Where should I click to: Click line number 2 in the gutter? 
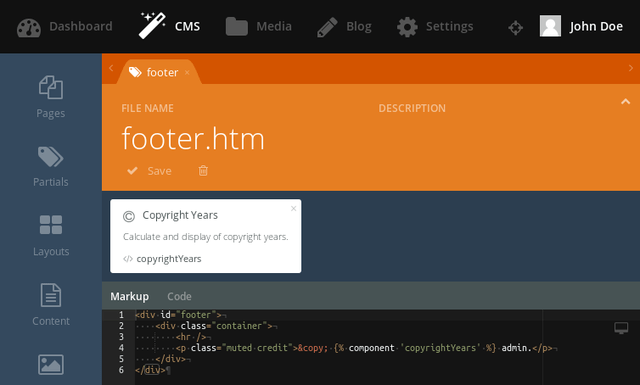tap(121, 326)
